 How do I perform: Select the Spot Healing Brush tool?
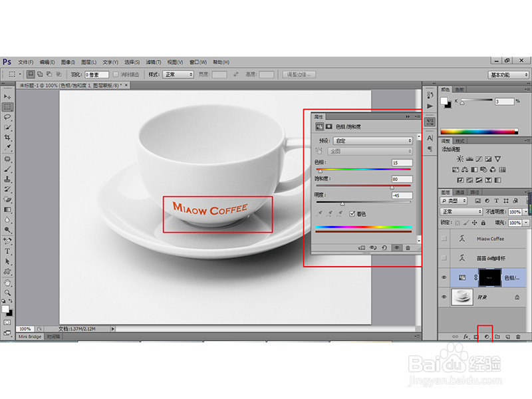point(7,159)
